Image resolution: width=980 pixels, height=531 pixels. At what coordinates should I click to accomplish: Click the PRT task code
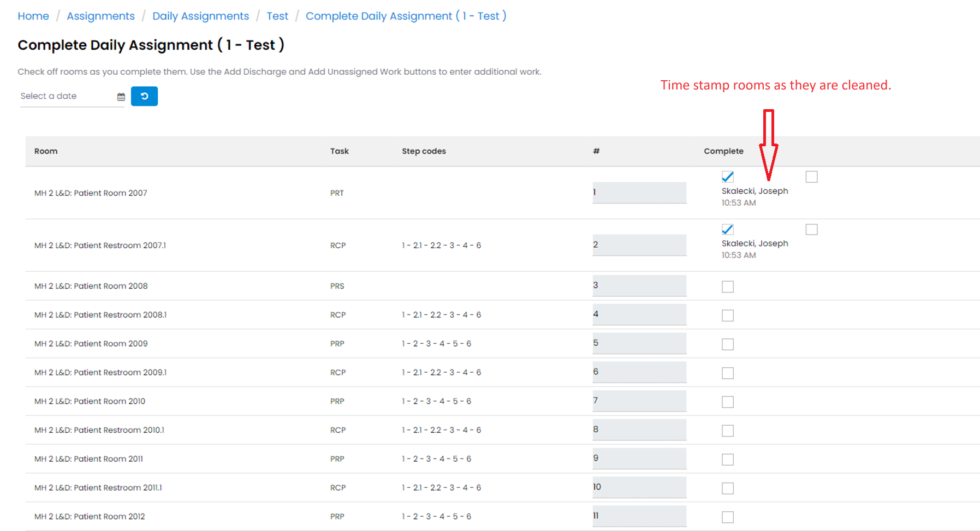pyautogui.click(x=337, y=193)
